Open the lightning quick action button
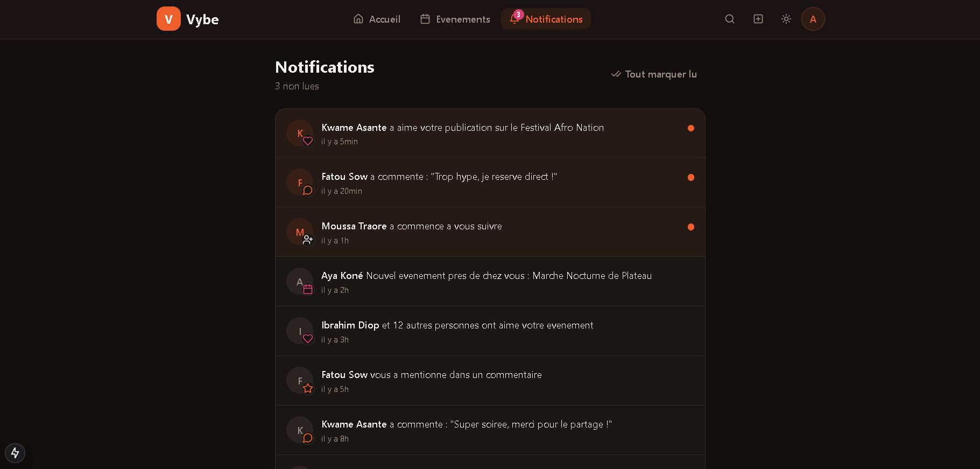The height and width of the screenshot is (469, 980). point(15,453)
